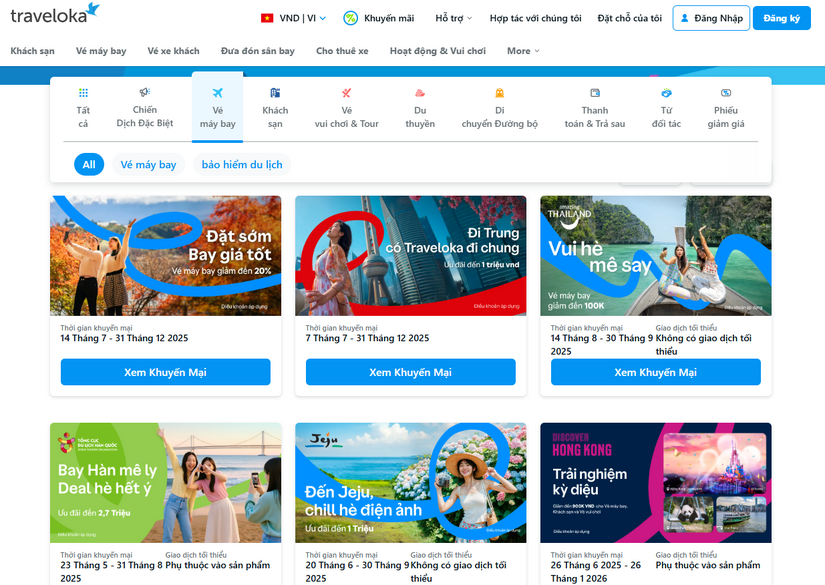Open Khách sạn in the top navigation
Image resolution: width=825 pixels, height=585 pixels.
coord(33,51)
